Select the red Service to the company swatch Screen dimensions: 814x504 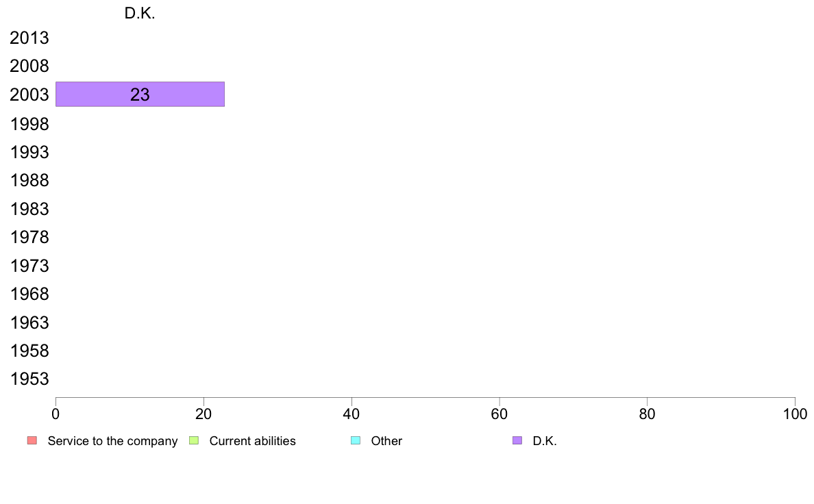point(32,440)
